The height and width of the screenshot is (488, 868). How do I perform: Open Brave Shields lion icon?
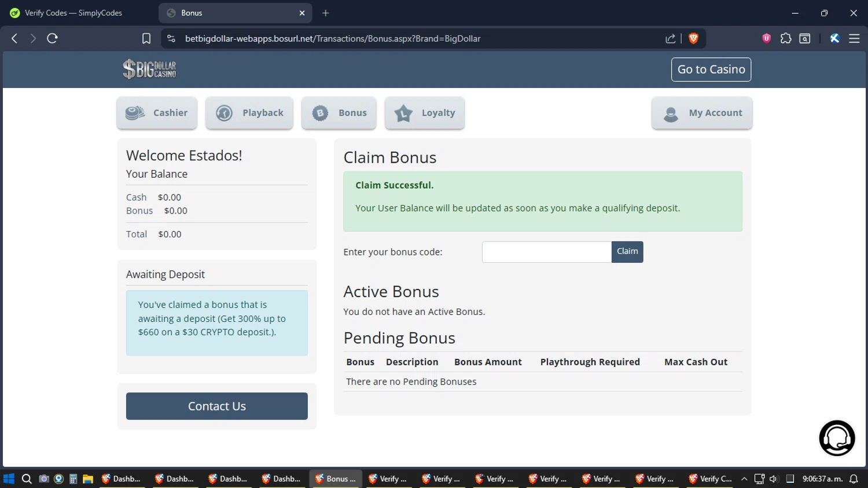[x=693, y=38]
